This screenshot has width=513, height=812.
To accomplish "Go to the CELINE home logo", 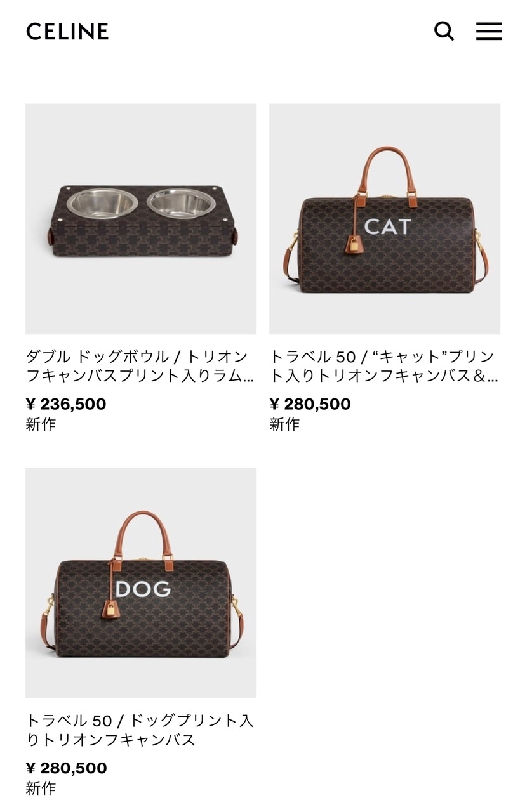I will tap(67, 31).
